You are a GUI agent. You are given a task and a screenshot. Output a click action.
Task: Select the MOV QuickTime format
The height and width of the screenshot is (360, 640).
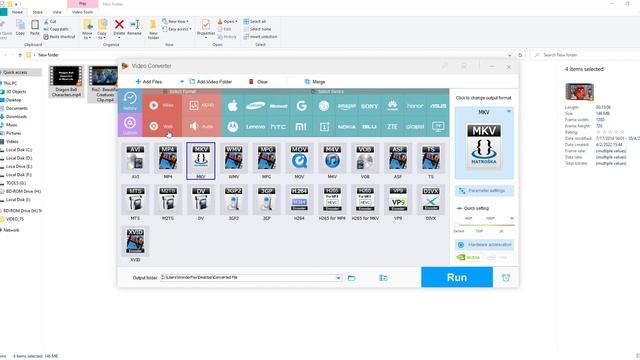tap(299, 158)
